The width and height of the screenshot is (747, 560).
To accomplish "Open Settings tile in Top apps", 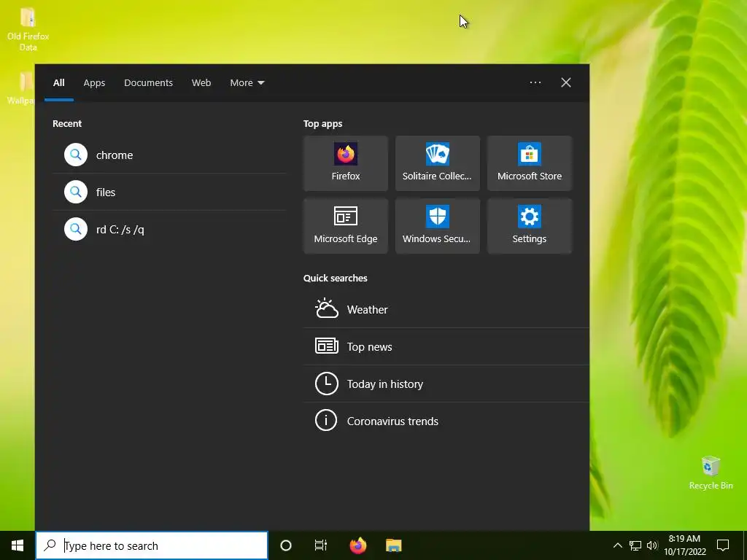I will pyautogui.click(x=530, y=226).
